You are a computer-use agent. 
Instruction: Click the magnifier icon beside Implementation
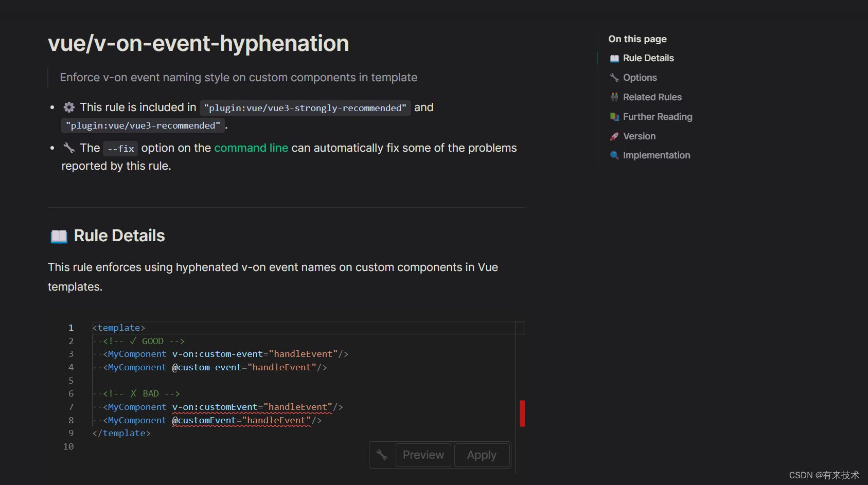coord(614,155)
